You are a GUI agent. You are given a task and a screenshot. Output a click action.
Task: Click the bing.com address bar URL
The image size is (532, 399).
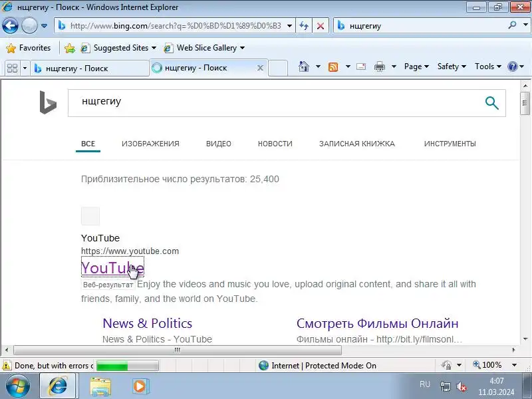click(176, 26)
